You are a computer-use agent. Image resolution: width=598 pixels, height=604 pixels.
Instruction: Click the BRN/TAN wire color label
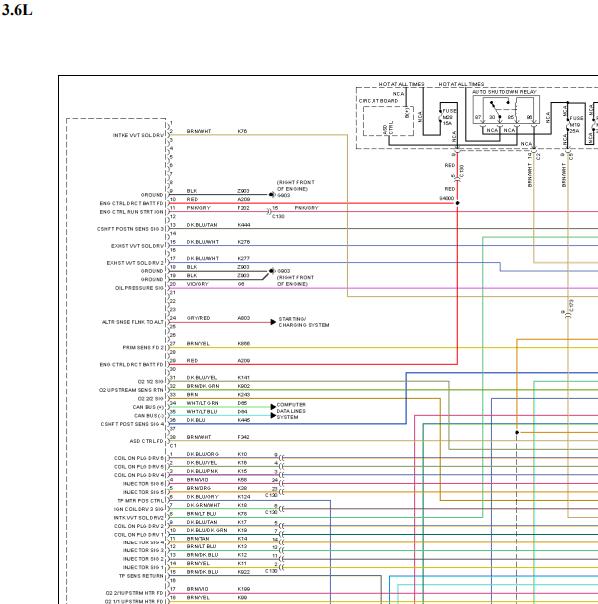click(x=198, y=539)
